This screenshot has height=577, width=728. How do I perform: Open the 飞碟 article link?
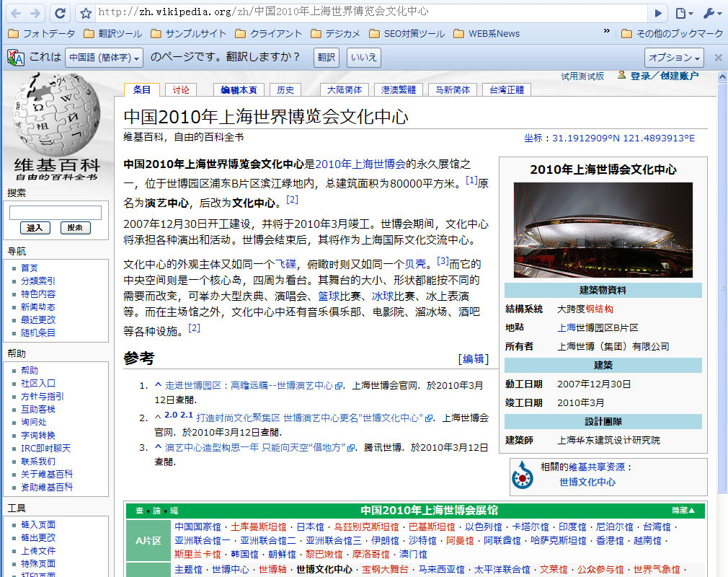[x=285, y=265]
